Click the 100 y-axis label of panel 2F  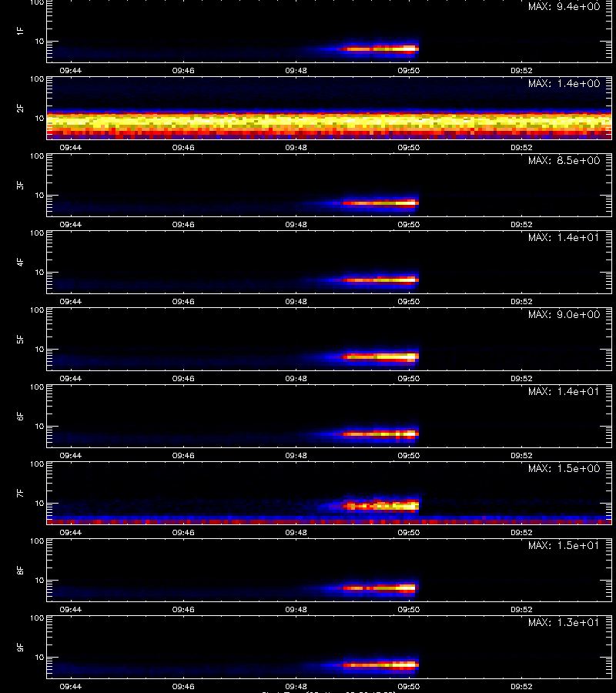[x=37, y=79]
